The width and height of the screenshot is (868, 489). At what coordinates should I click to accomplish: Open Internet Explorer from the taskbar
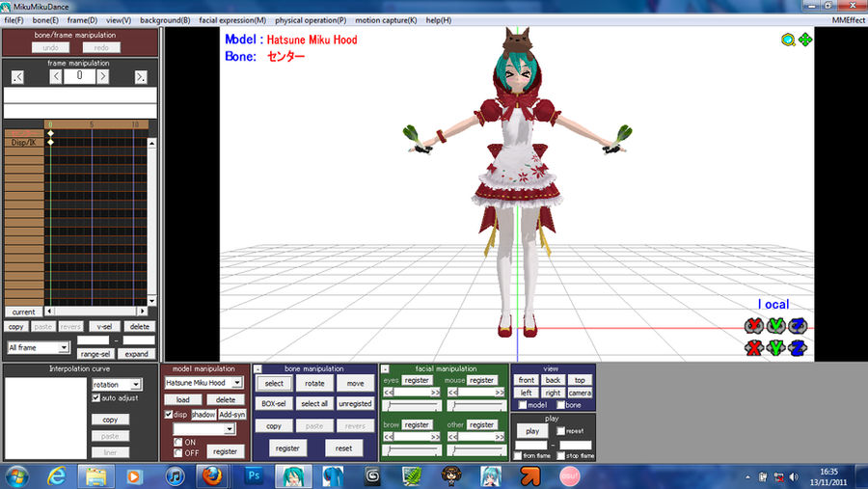(x=57, y=476)
